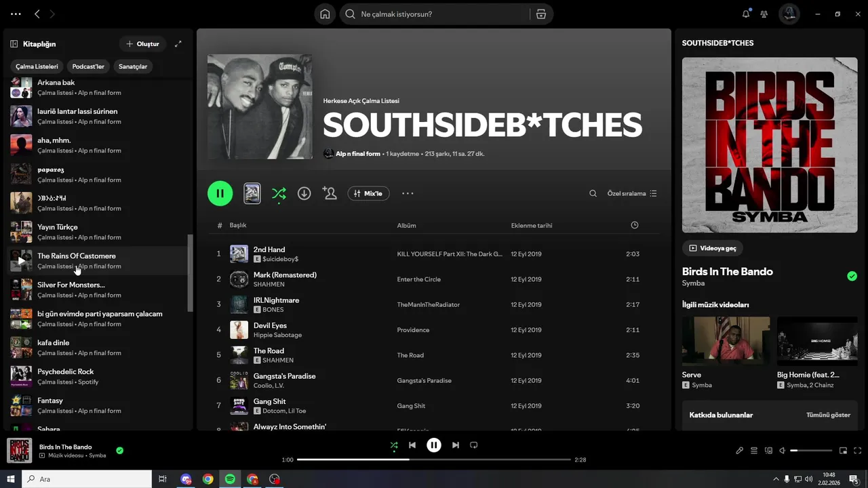Expand library to full view arrow icon
The width and height of the screenshot is (868, 488).
pyautogui.click(x=178, y=44)
